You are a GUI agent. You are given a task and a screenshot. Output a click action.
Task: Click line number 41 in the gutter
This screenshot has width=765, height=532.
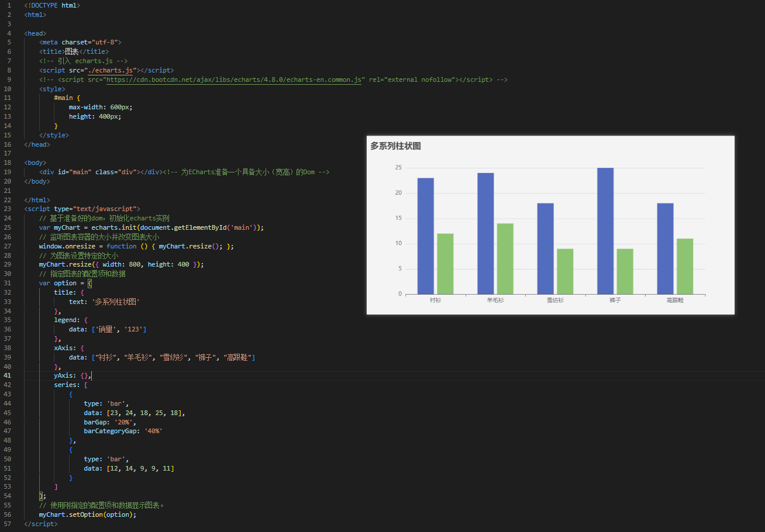pyautogui.click(x=7, y=375)
